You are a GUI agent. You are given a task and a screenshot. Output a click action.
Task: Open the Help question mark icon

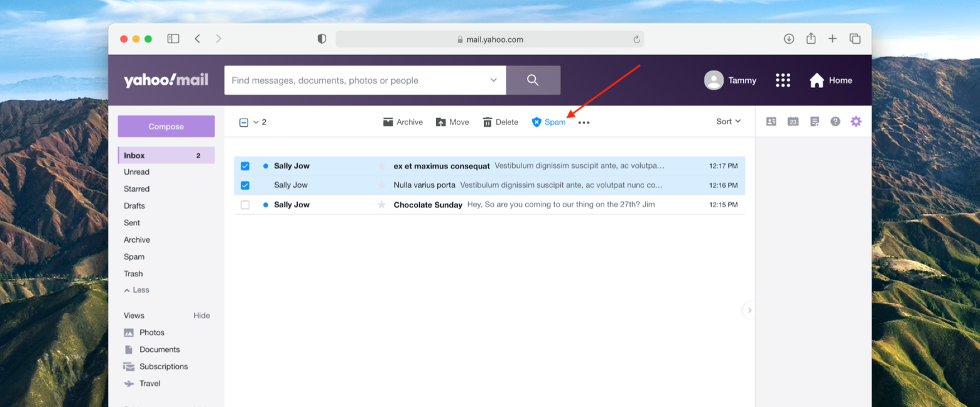pyautogui.click(x=835, y=122)
